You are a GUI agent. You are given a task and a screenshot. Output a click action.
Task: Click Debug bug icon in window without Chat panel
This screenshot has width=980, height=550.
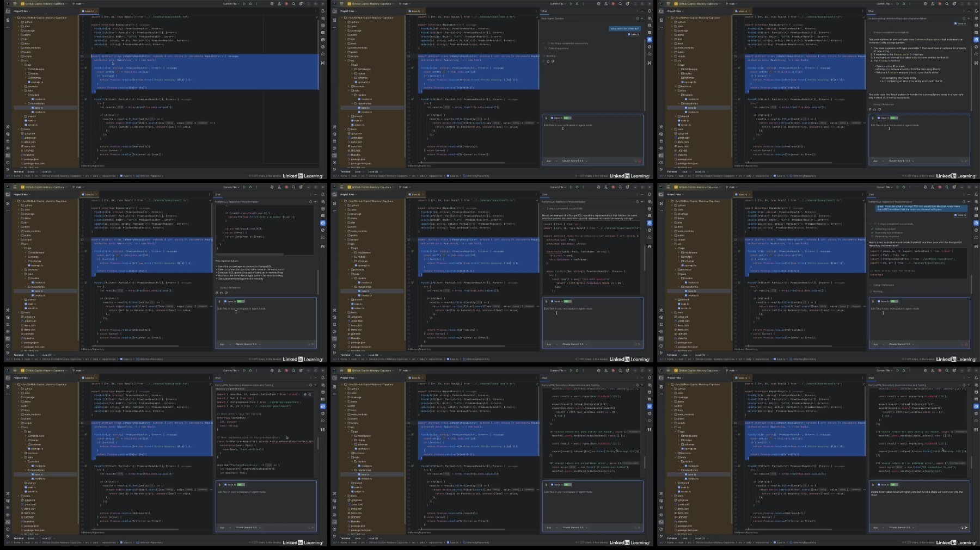click(250, 4)
